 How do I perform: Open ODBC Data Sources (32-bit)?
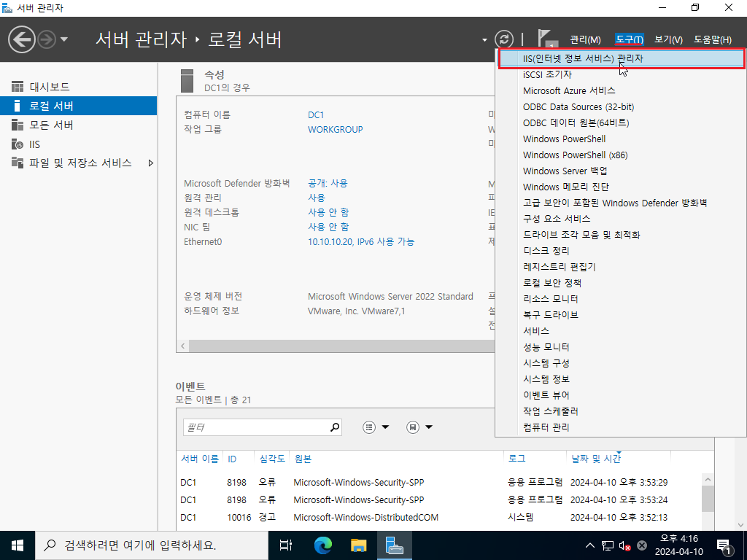pos(622,107)
